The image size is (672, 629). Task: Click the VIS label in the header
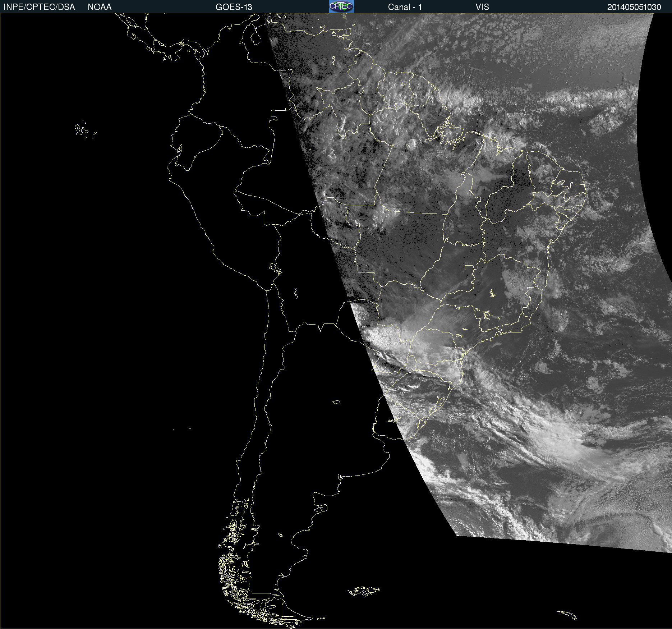482,7
